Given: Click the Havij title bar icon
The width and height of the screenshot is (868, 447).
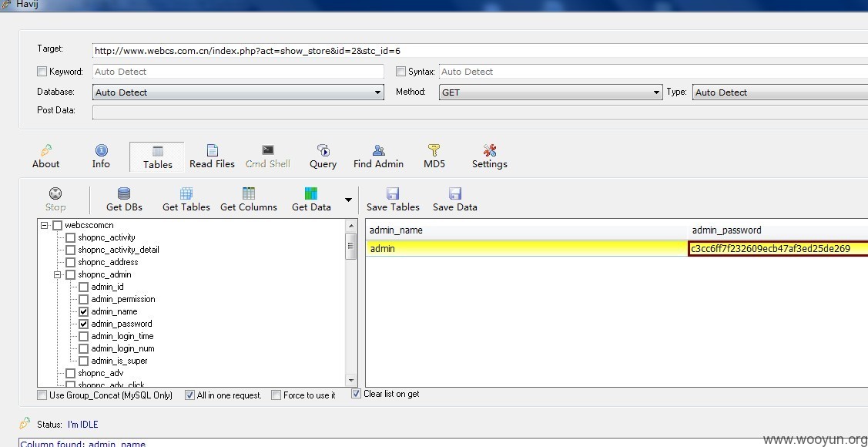Looking at the screenshot, I should pyautogui.click(x=5, y=5).
